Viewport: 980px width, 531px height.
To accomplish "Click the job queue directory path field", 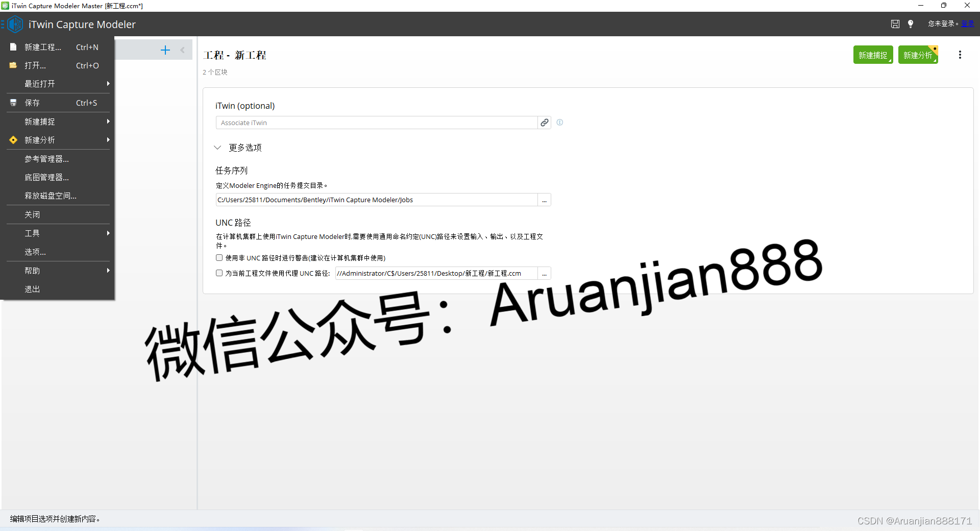I will (377, 200).
